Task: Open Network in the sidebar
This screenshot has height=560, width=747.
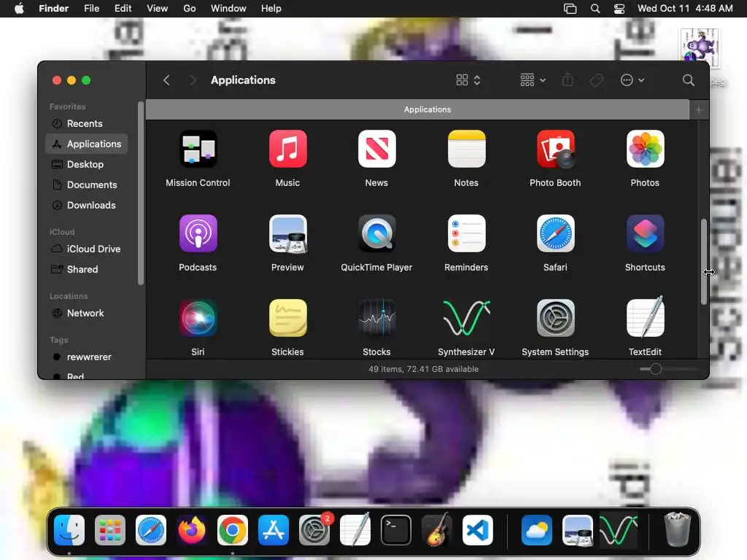Action: pos(86,314)
